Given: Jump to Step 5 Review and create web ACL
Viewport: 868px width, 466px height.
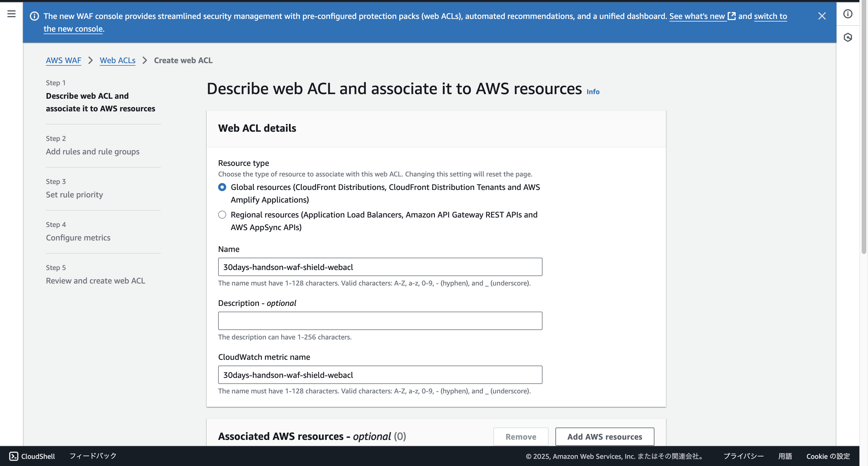Looking at the screenshot, I should pos(95,281).
